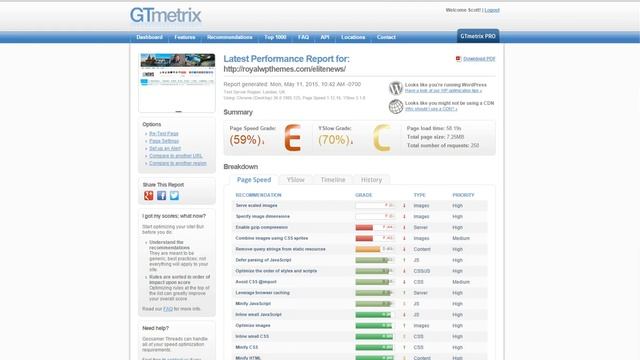Open the WordPress optimization tips link
The width and height of the screenshot is (640, 360).
coord(443,91)
